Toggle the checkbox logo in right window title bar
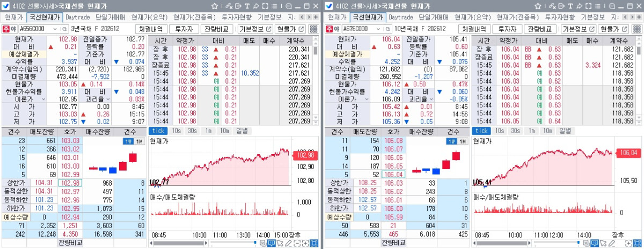 click(x=328, y=6)
